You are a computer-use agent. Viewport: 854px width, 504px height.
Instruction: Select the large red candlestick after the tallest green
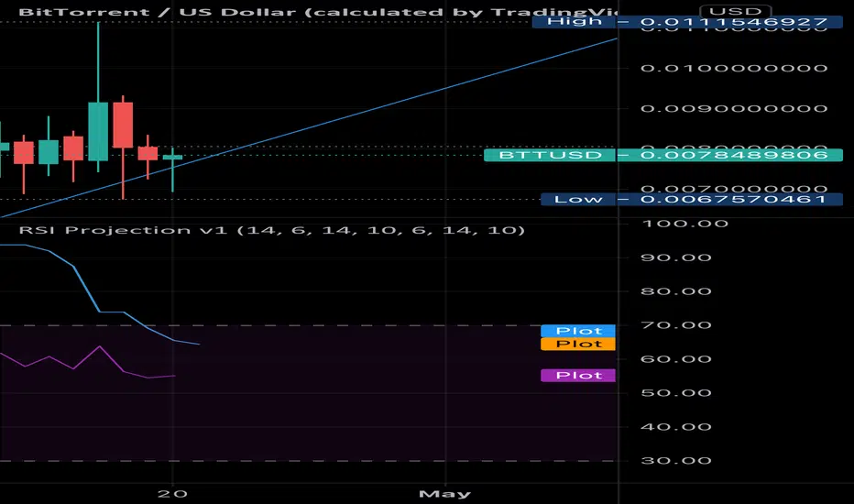(123, 125)
